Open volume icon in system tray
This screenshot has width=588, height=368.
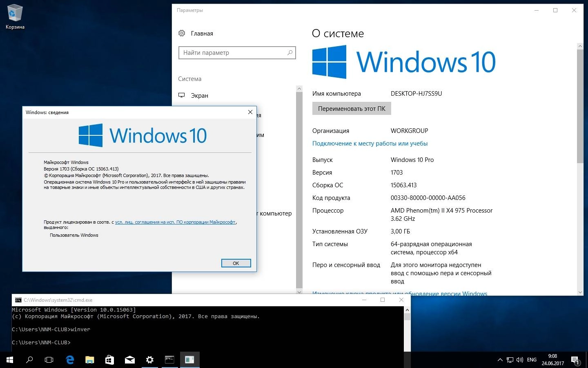pos(520,360)
